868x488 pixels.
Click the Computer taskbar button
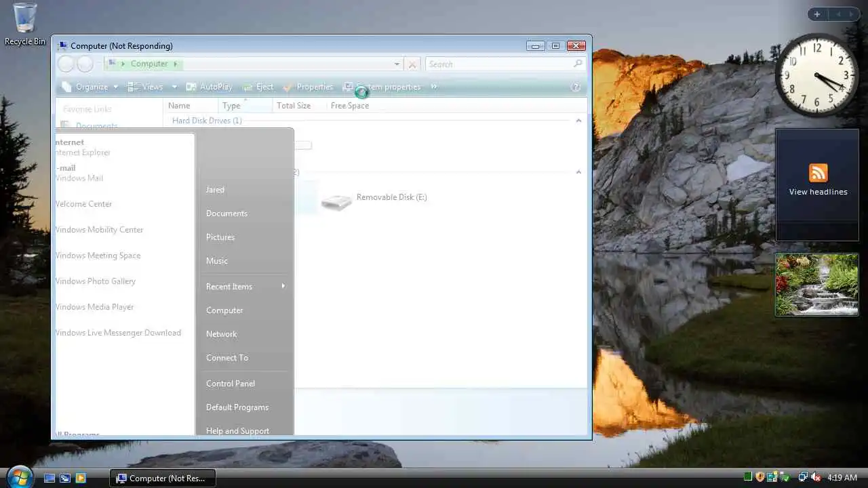point(163,478)
